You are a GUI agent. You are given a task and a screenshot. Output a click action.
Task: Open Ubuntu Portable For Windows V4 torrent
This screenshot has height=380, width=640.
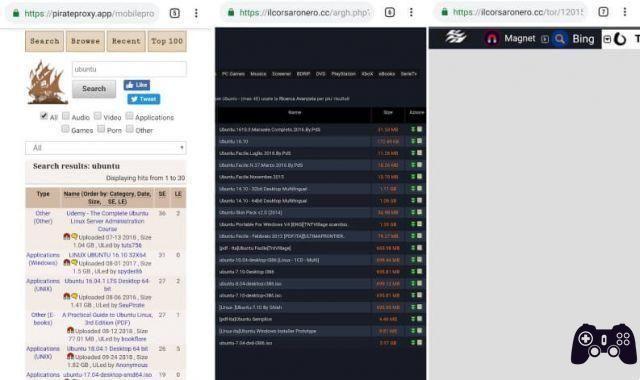[x=283, y=224]
